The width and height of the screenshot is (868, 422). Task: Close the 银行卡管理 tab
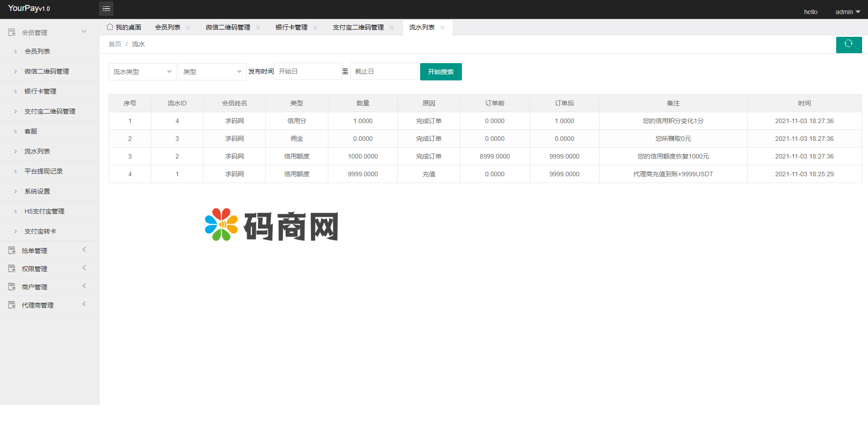315,28
